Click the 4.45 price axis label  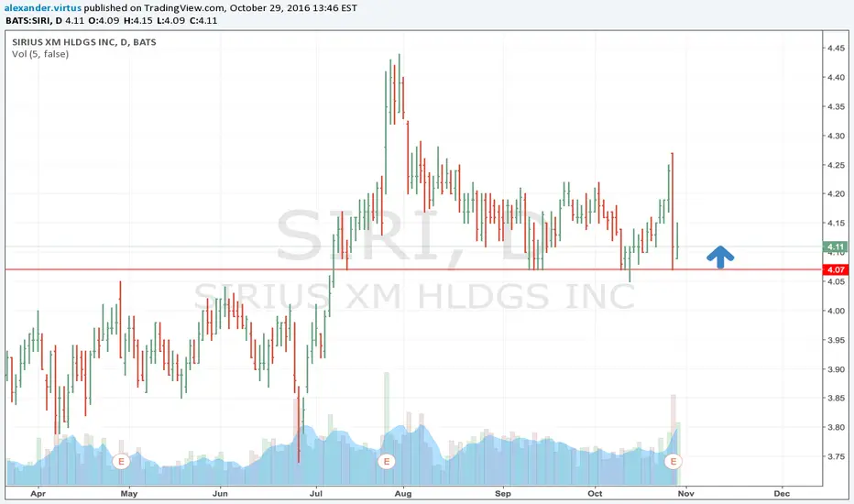836,49
